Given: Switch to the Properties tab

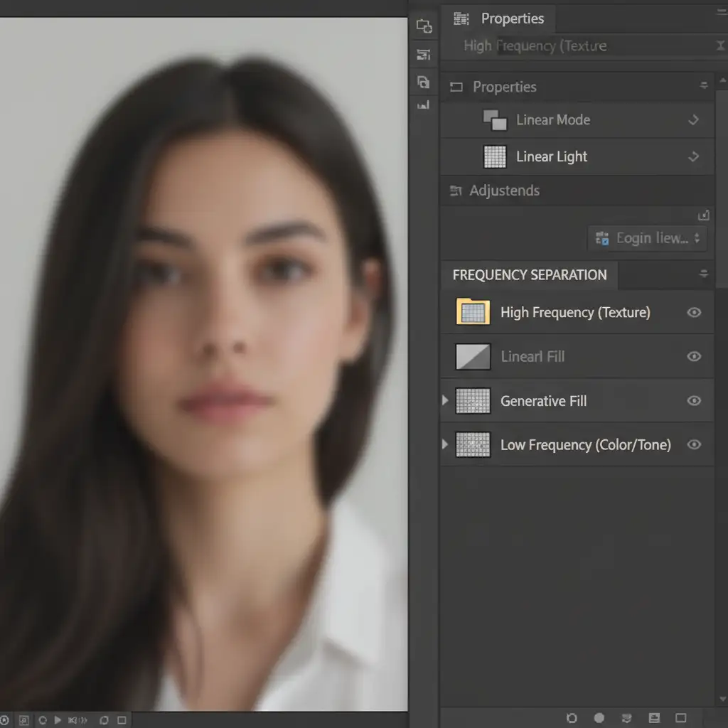Looking at the screenshot, I should (512, 18).
